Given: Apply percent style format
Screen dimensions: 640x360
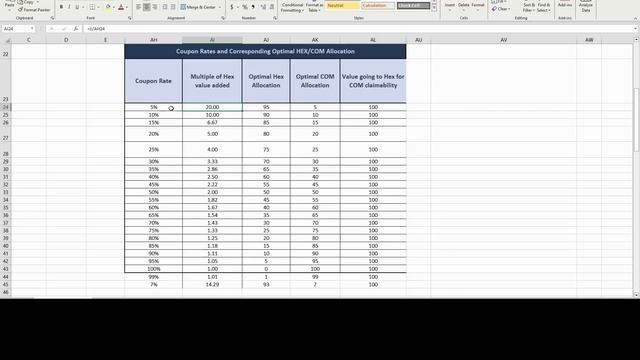Looking at the screenshot, I should [245, 7].
